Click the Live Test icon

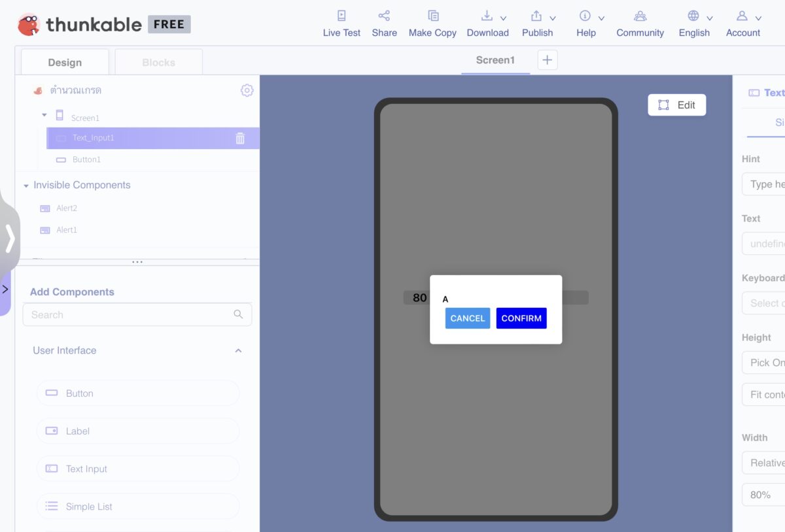pyautogui.click(x=341, y=15)
